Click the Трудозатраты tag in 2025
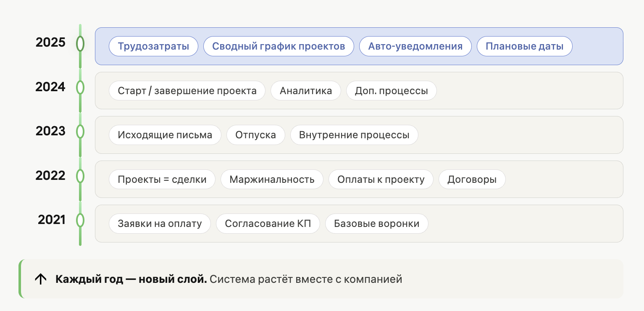This screenshot has width=644, height=311. (x=153, y=46)
